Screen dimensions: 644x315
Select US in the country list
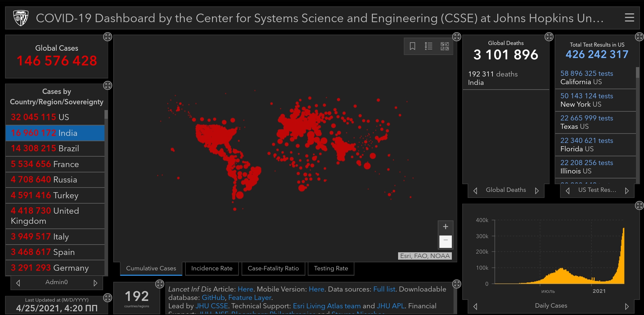click(55, 117)
